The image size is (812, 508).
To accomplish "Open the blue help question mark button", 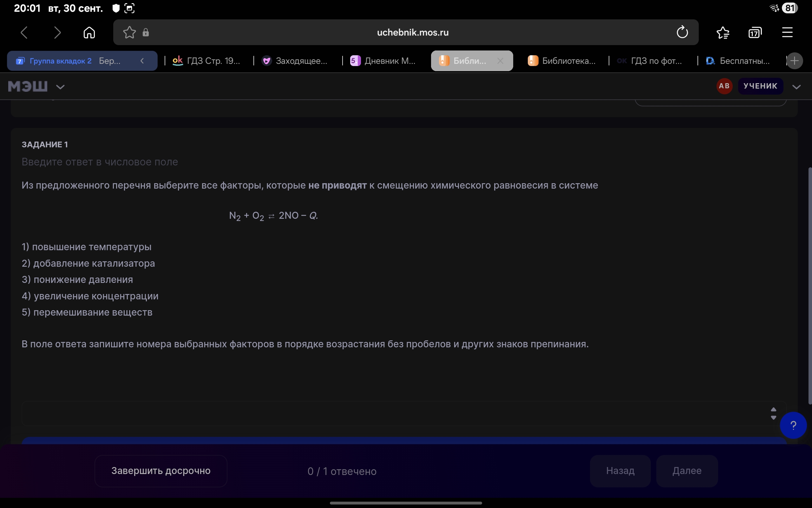I will pyautogui.click(x=793, y=425).
